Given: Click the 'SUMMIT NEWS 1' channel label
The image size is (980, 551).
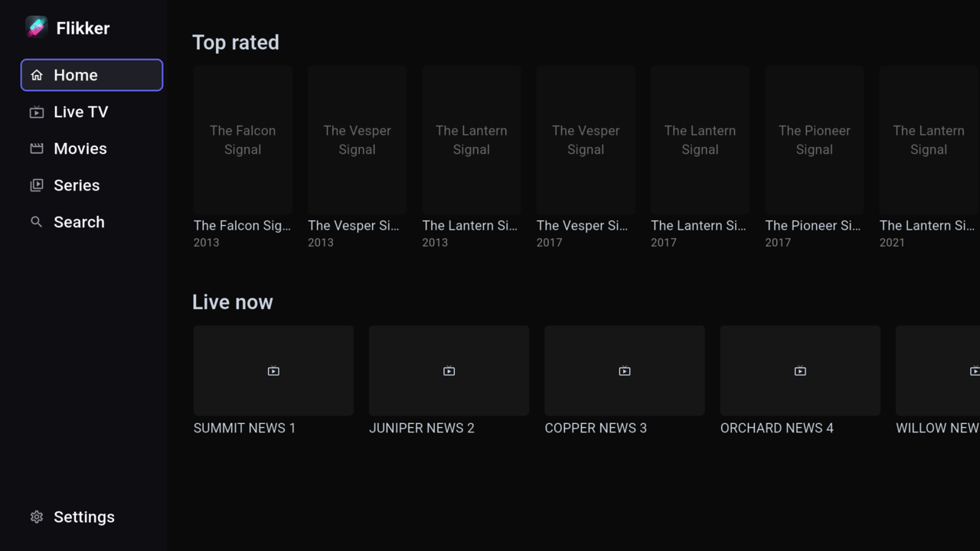Looking at the screenshot, I should click(244, 428).
